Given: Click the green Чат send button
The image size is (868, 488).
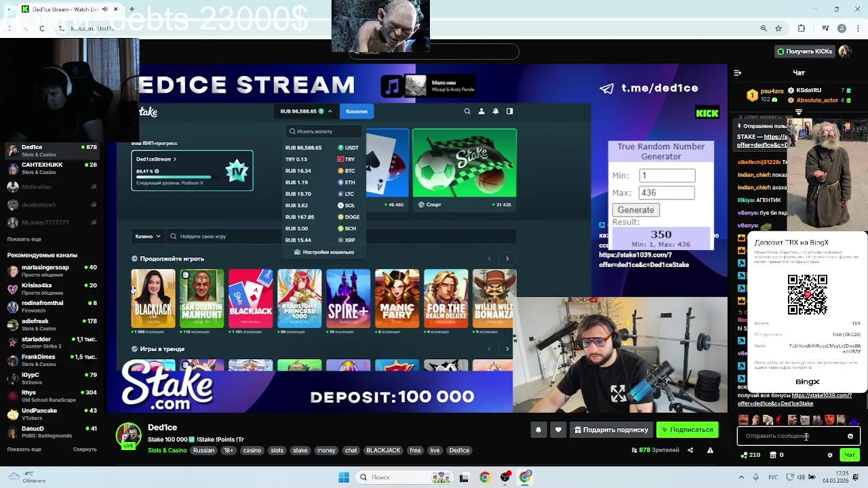Looking at the screenshot, I should pos(850,455).
